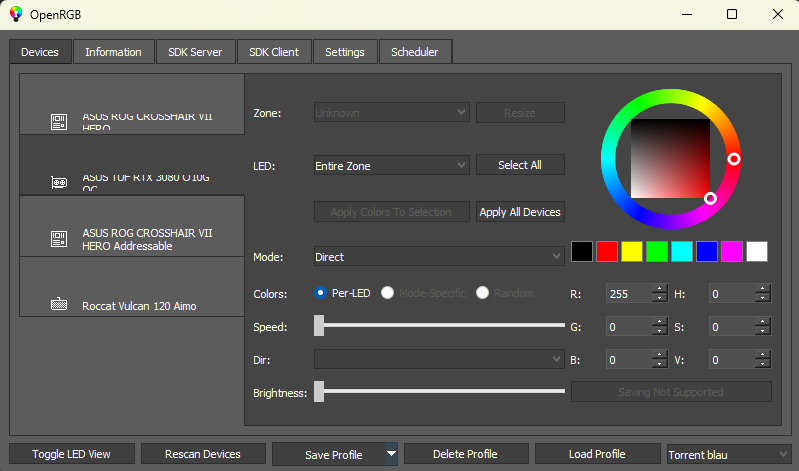Click Apply Colors To Selection button
The height and width of the screenshot is (471, 799).
coord(391,212)
